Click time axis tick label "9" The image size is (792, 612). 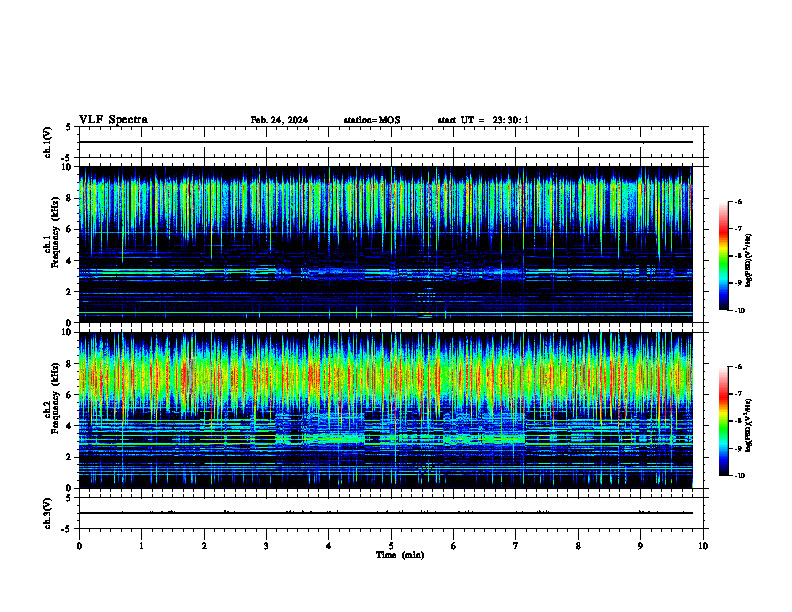coord(640,546)
